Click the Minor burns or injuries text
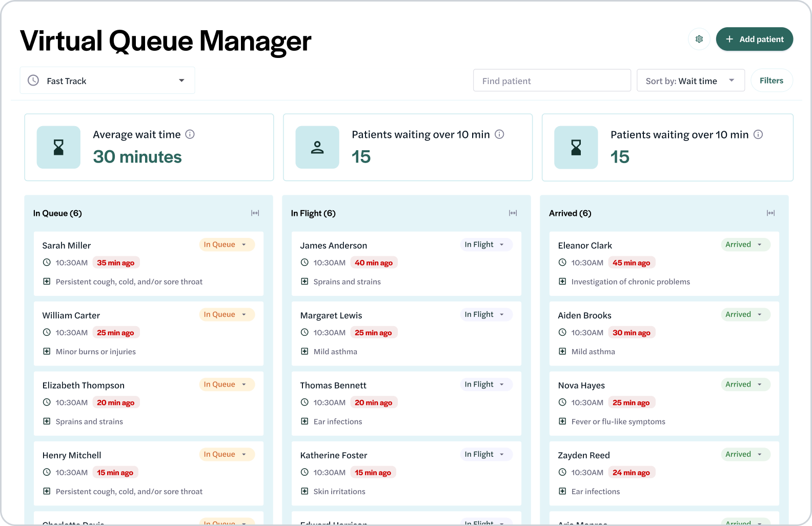812x526 pixels. click(96, 351)
